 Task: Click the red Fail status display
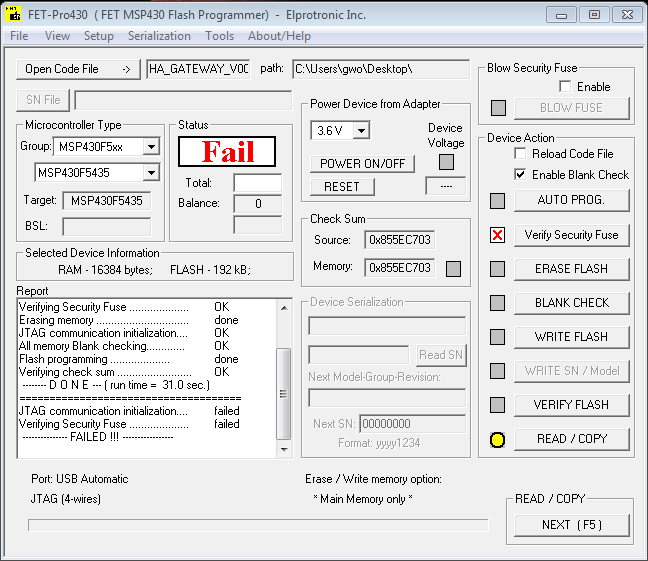tap(227, 151)
